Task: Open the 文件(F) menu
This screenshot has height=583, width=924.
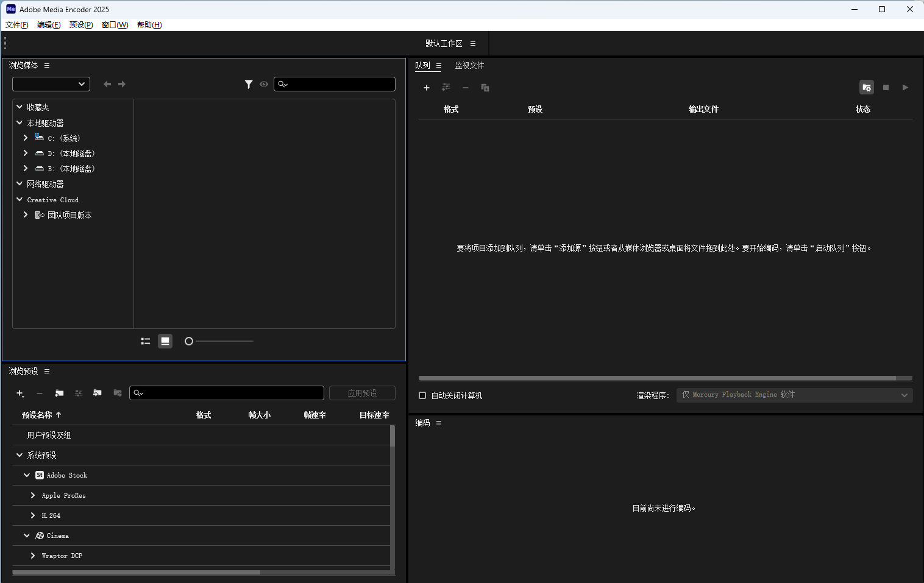Action: point(17,25)
